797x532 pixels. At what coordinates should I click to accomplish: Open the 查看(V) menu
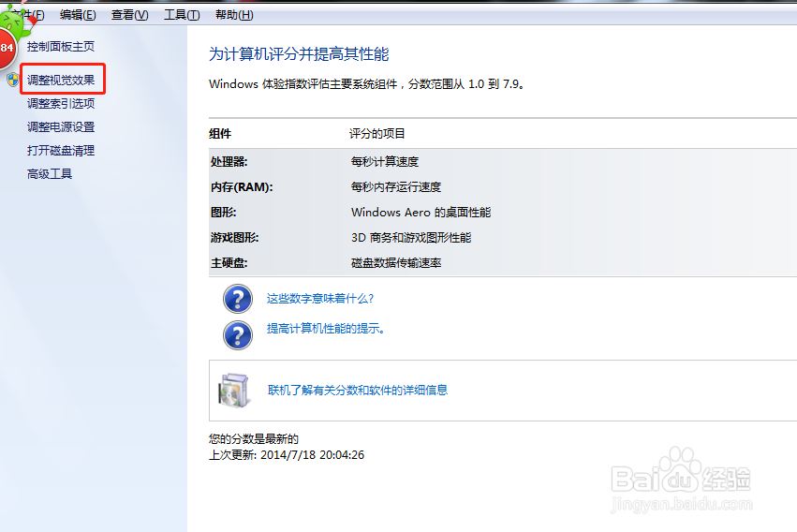(x=129, y=15)
